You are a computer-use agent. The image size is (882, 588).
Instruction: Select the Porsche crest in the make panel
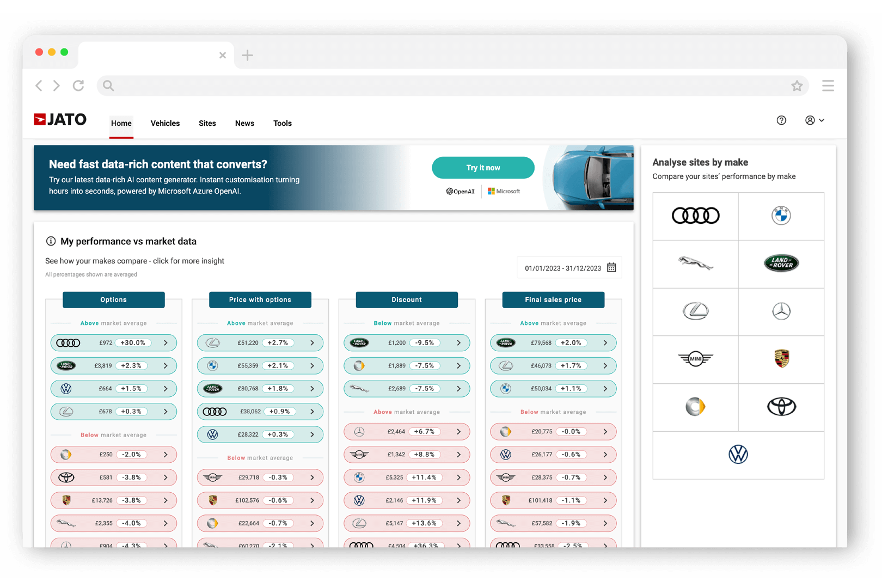pyautogui.click(x=781, y=359)
